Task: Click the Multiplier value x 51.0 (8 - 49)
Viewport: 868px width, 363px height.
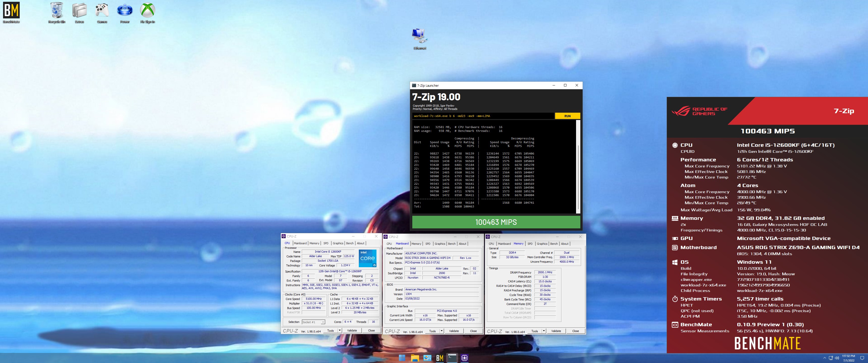Action: pyautogui.click(x=313, y=304)
